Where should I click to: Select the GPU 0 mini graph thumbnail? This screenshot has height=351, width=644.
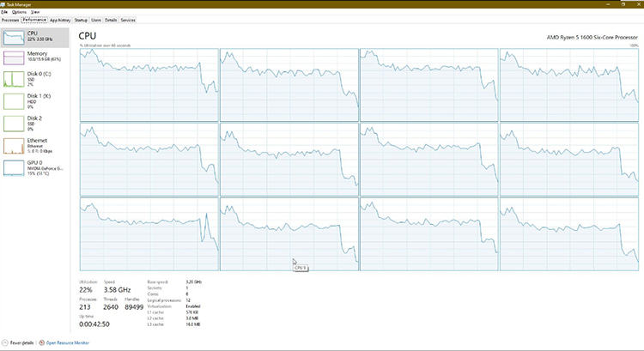14,168
